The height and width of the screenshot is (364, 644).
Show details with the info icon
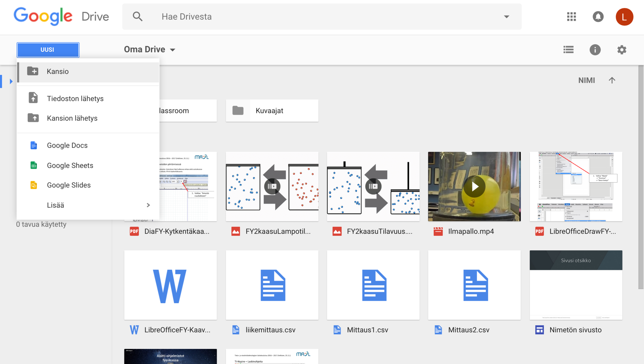(595, 50)
